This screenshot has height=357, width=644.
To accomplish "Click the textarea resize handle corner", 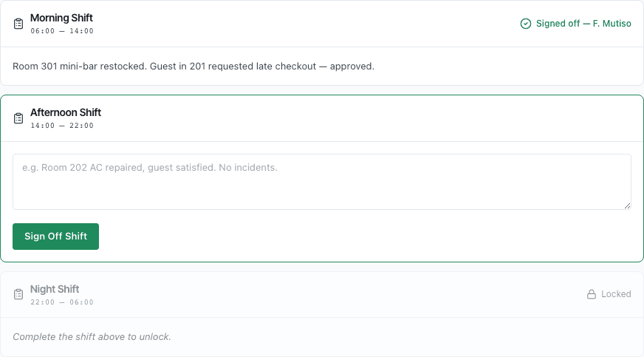I will tap(627, 205).
